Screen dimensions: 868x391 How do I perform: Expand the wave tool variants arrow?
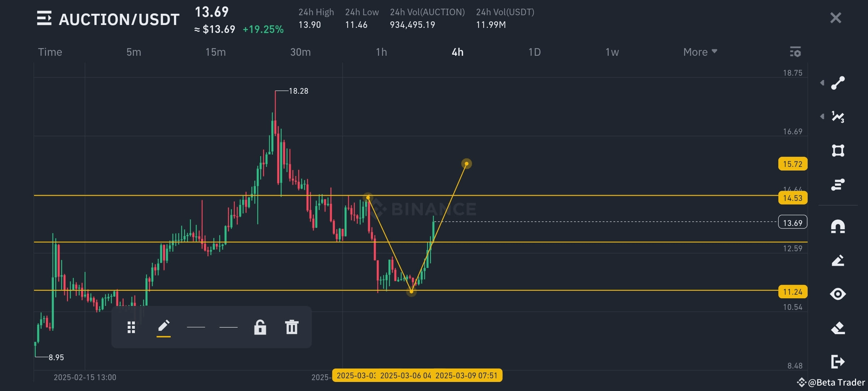coord(822,117)
